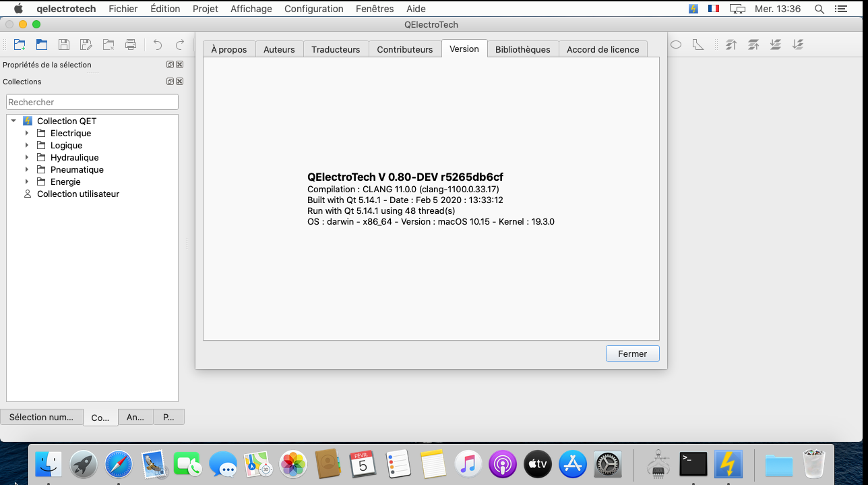Viewport: 868px width, 485px height.
Task: Expand the Energie folder
Action: point(27,181)
